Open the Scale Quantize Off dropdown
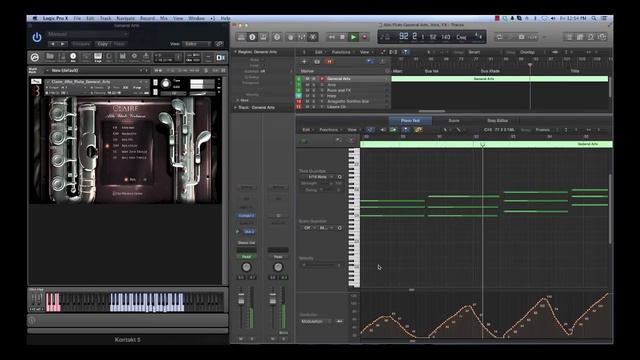The image size is (640, 360). pyautogui.click(x=308, y=228)
